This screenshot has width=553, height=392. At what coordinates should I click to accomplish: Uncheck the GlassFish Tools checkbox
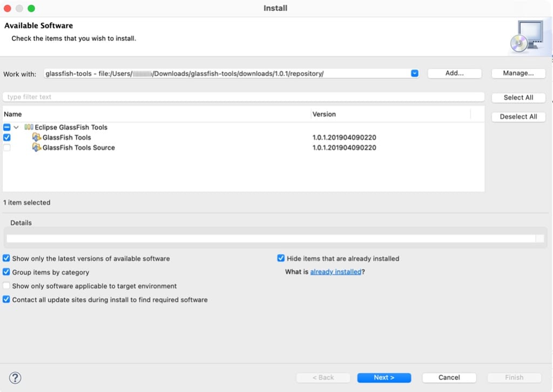click(x=7, y=138)
